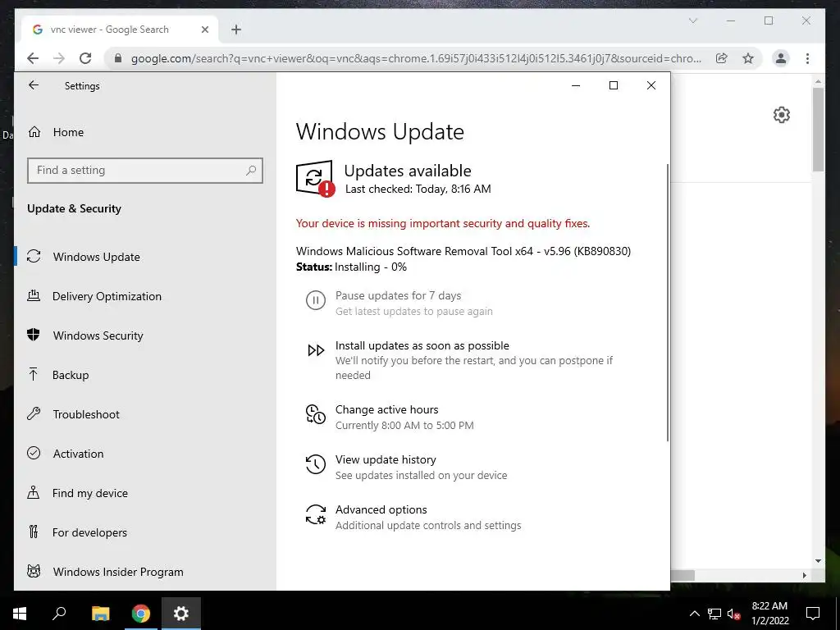This screenshot has width=840, height=630.
Task: Click Chrome page vertical scrollbar
Action: click(818, 130)
